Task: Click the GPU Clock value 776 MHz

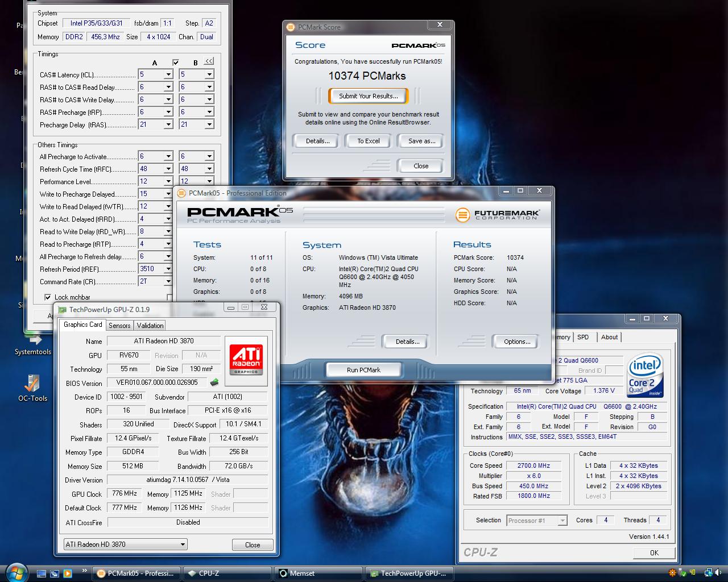Action: click(x=125, y=493)
